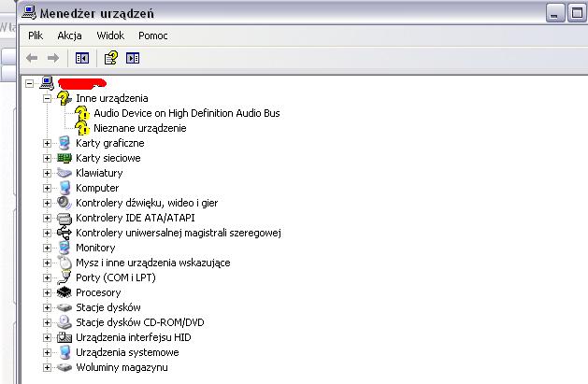Click the computer root node icon
Screen dimensions: 588x384
click(48, 83)
